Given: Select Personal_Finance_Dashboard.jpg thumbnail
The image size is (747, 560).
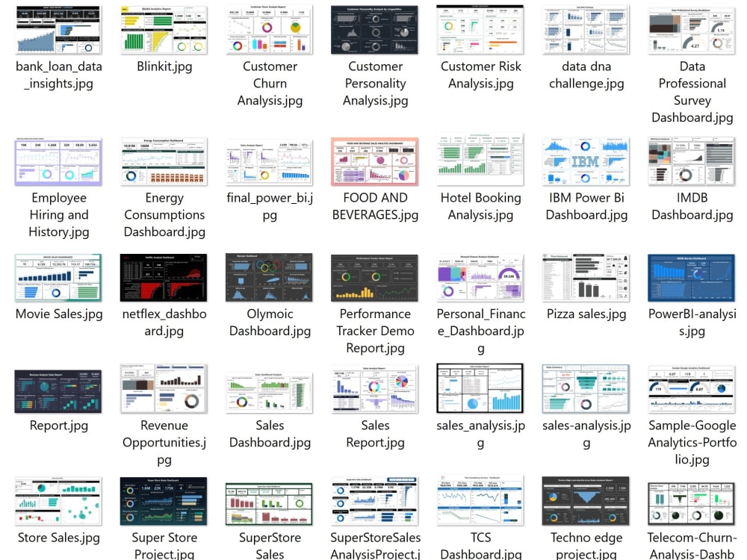Looking at the screenshot, I should [480, 278].
